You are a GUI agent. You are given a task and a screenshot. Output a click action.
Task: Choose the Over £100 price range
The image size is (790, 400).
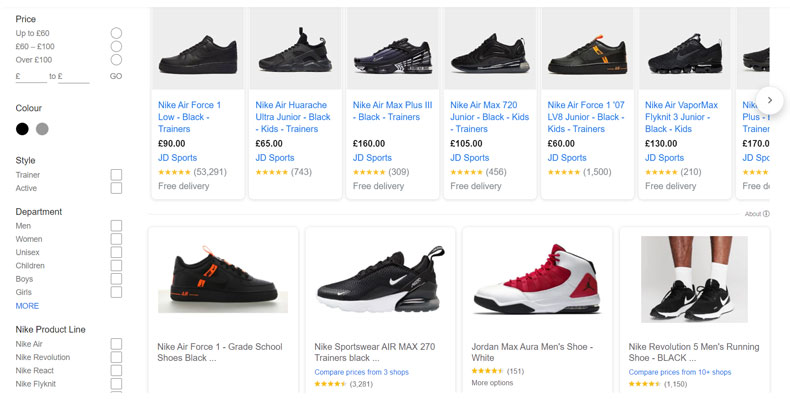116,59
